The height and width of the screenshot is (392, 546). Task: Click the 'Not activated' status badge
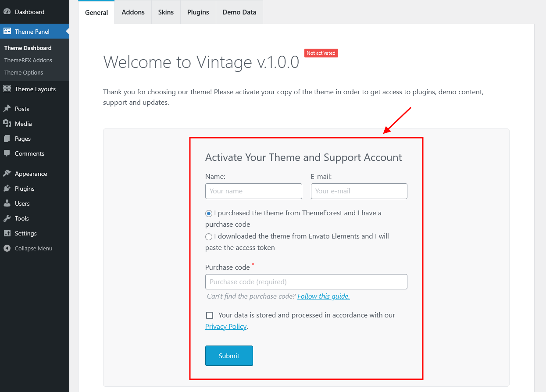pyautogui.click(x=321, y=53)
